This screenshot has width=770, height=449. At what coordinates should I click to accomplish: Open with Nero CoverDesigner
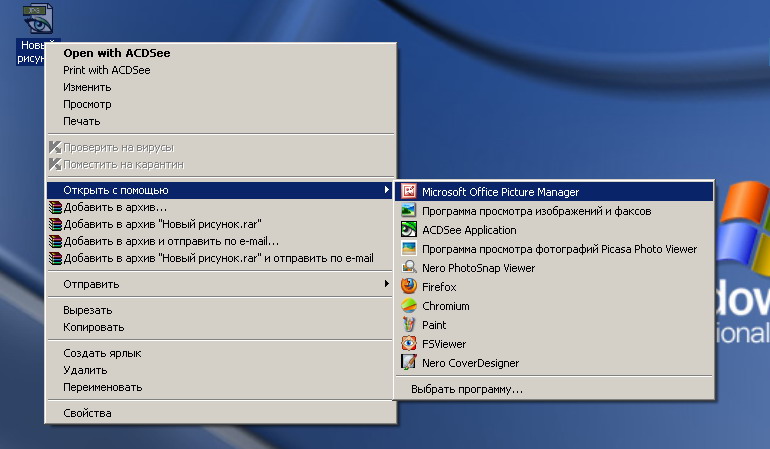tap(554, 363)
